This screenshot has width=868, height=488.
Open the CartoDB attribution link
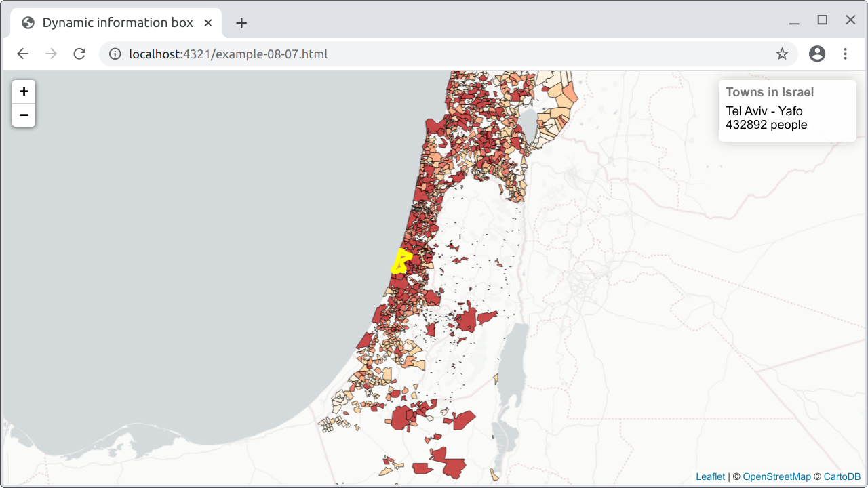tap(842, 476)
